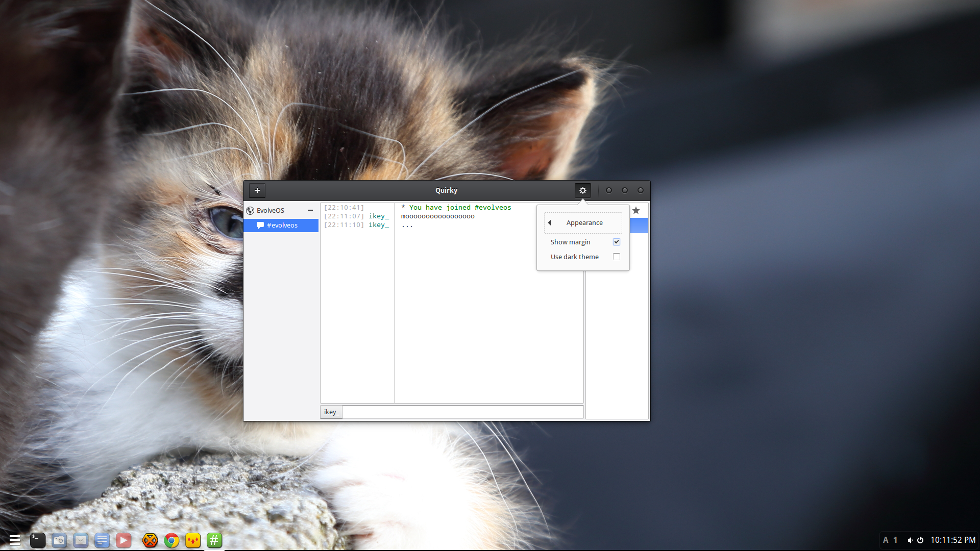Open the volume speaker icon in tray

click(910, 540)
